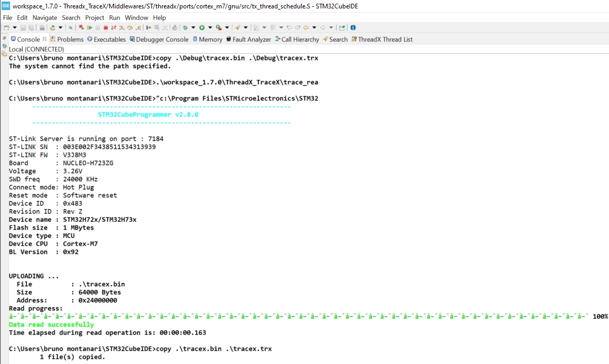Open the Run menu
This screenshot has height=364, width=609.
click(114, 17)
